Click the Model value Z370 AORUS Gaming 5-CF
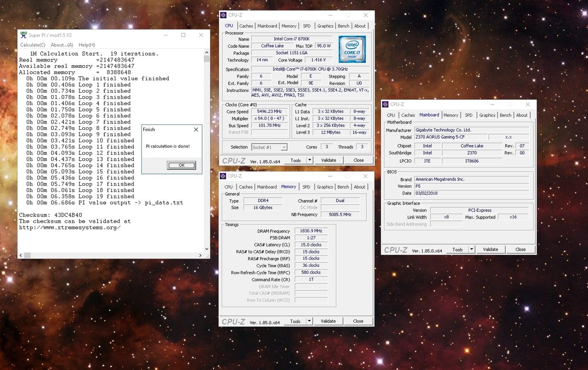 click(450, 137)
